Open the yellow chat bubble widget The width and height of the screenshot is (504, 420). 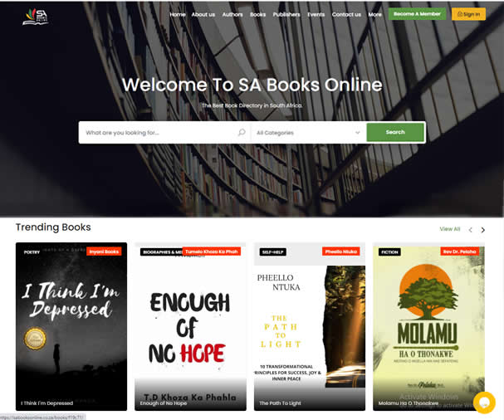(x=484, y=403)
